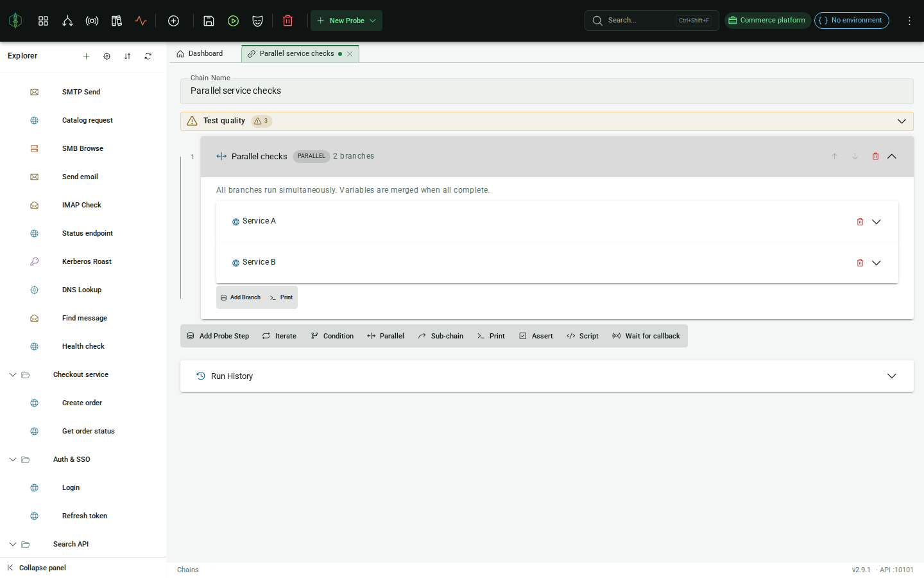This screenshot has width=924, height=578.
Task: Expand the Test quality warnings panel
Action: 902,121
